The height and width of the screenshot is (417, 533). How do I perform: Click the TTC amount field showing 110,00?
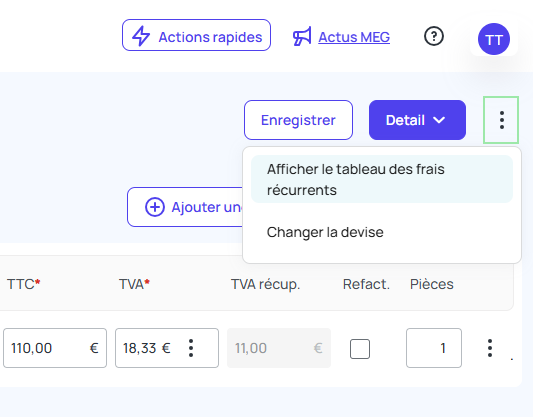(55, 348)
